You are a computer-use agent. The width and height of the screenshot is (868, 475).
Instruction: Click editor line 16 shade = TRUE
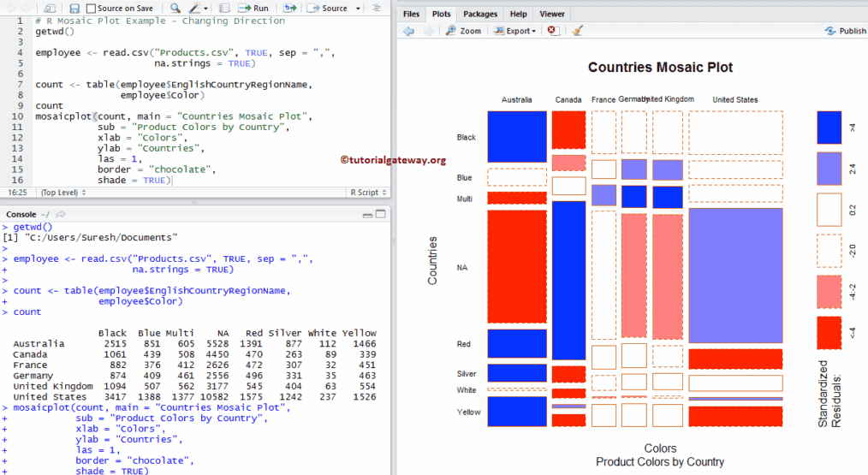pyautogui.click(x=134, y=180)
